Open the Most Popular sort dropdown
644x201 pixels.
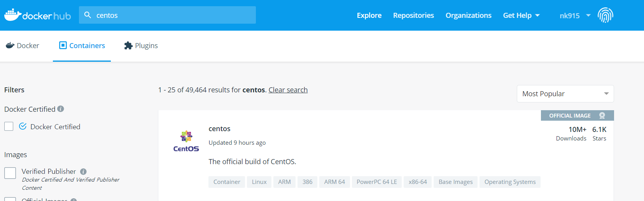565,94
